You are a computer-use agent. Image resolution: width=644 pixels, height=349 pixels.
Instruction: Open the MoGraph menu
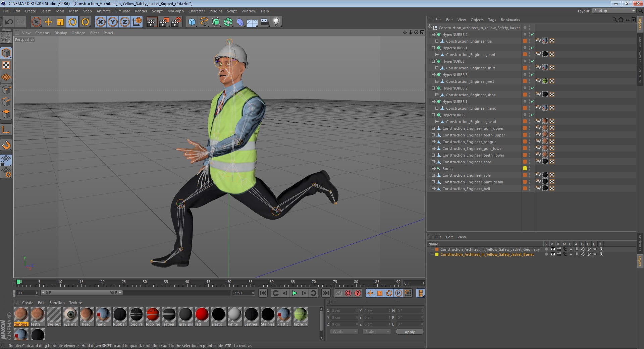pyautogui.click(x=175, y=11)
